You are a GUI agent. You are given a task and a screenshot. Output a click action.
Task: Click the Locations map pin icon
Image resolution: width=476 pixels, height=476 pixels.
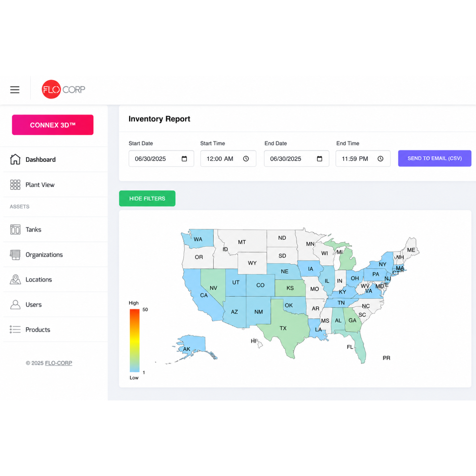tap(15, 280)
